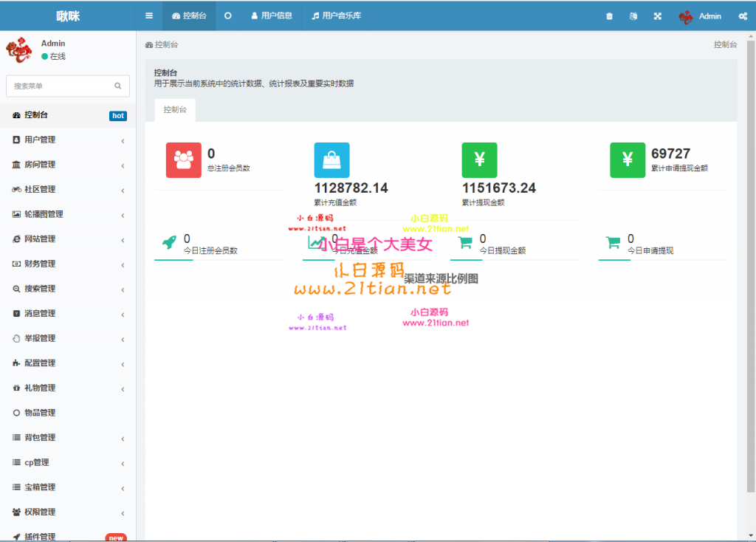756x542 pixels.
Task: Click the 在线 status text under Admin
Action: point(58,56)
